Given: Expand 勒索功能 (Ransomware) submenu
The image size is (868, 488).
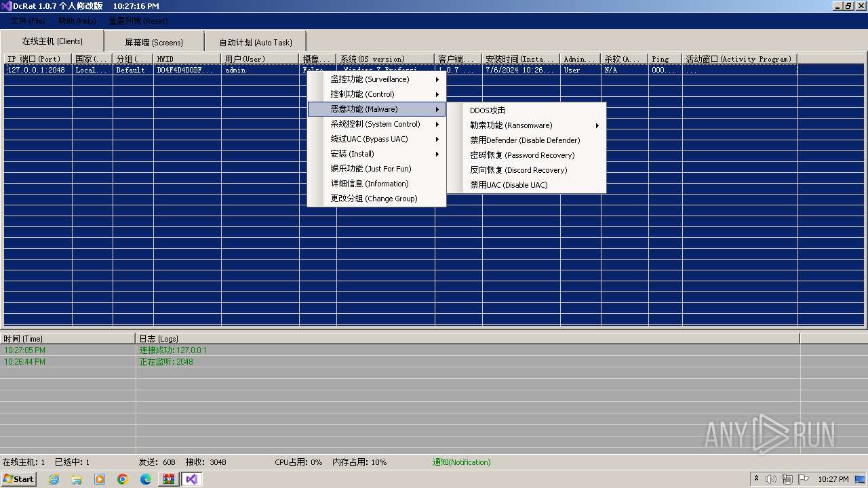Looking at the screenshot, I should click(526, 125).
